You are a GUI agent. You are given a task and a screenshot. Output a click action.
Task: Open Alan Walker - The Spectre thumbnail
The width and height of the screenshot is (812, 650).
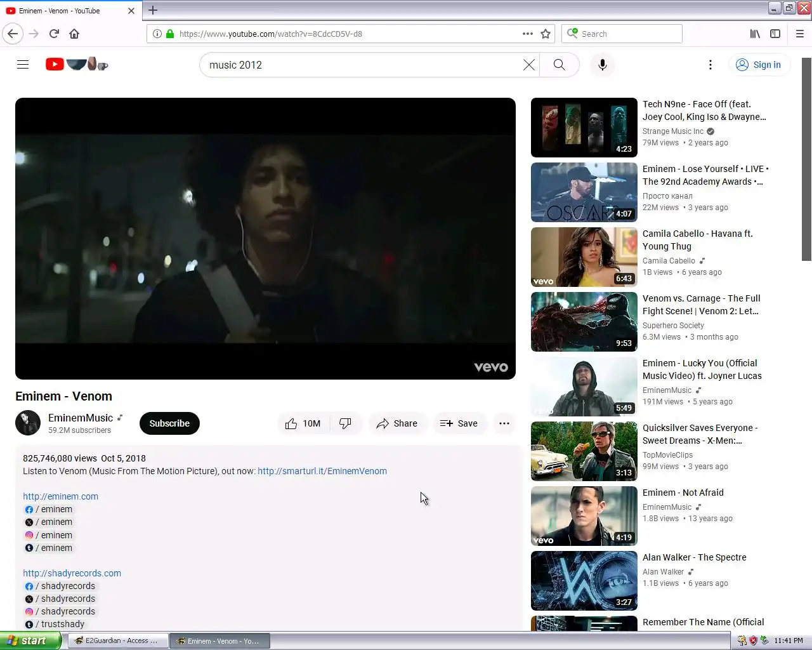pos(584,581)
